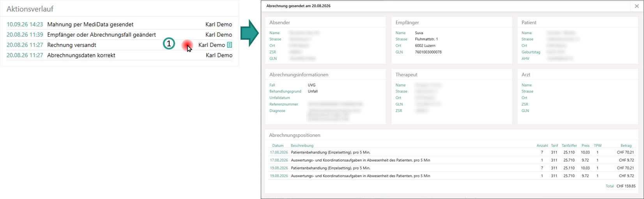
Task: Click the total amount CHF 159.85
Action: [626, 186]
